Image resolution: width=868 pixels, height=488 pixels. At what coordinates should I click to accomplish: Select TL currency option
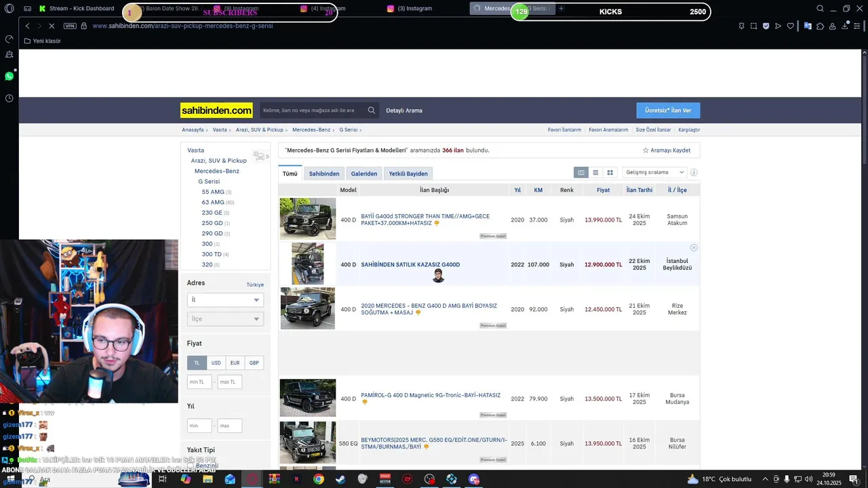click(x=197, y=363)
